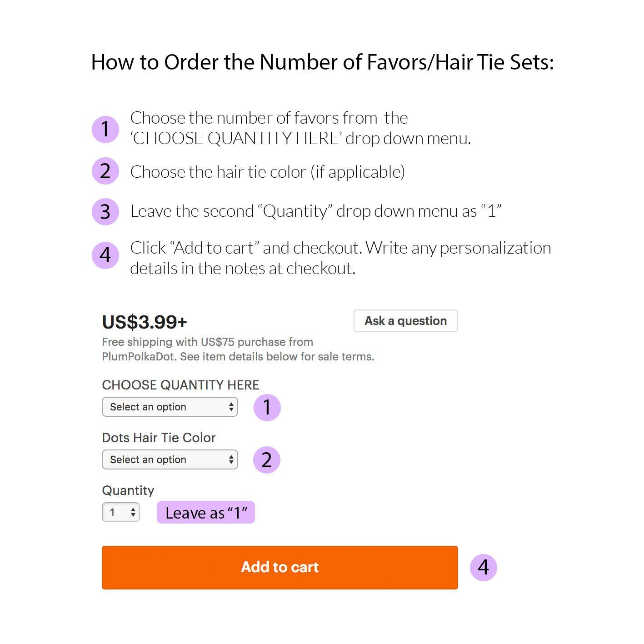The image size is (644, 644).
Task: Click the purple 'Leave as 1' label
Action: pos(205,513)
